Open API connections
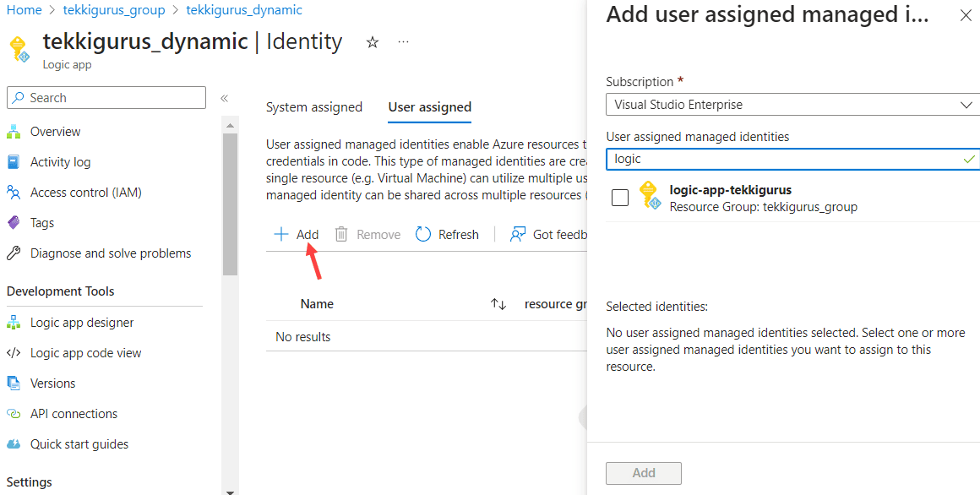 (73, 414)
